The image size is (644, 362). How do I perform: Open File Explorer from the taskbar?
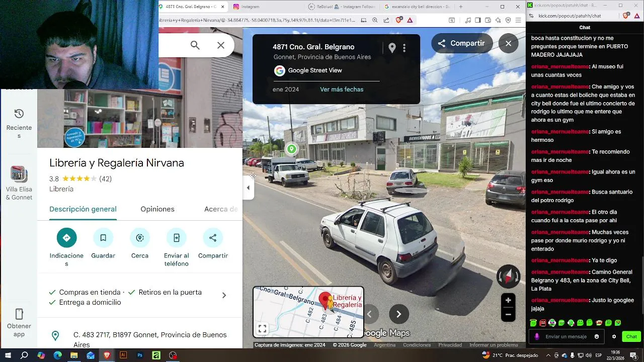pos(74,355)
